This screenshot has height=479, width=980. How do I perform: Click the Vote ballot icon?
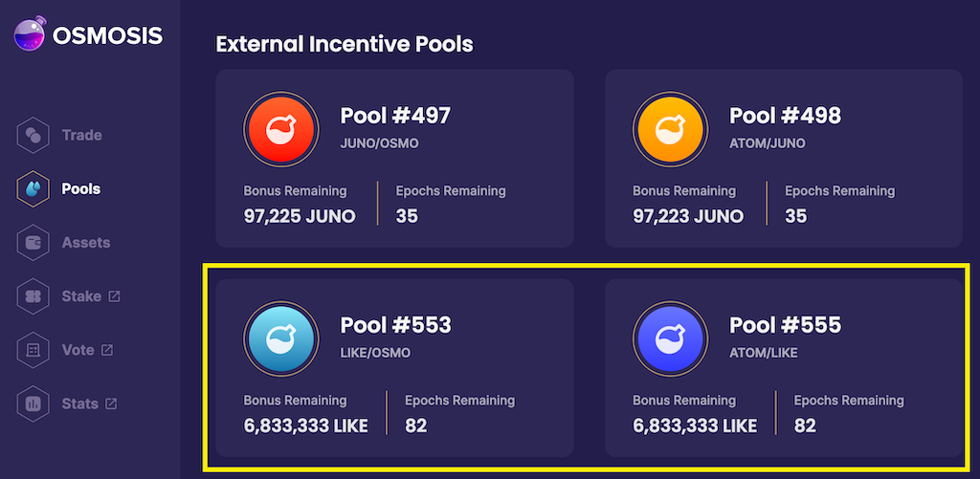(x=33, y=350)
